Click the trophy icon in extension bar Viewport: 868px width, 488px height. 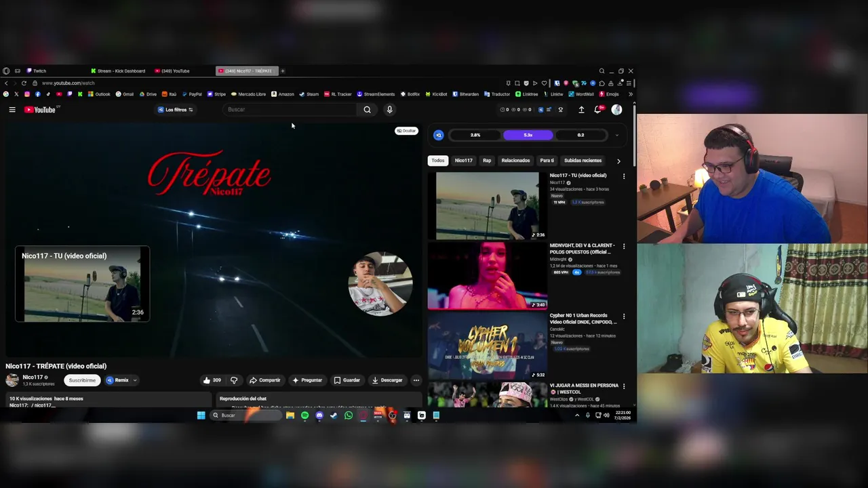tap(560, 110)
